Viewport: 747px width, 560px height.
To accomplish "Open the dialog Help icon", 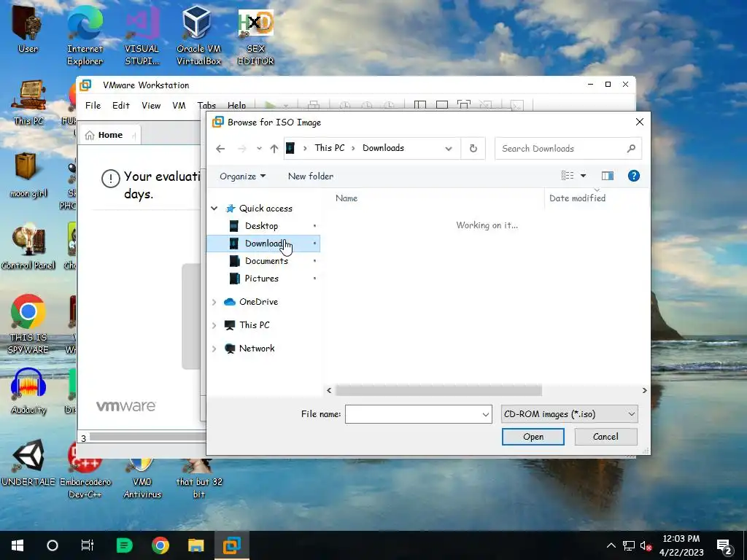I will 634,176.
